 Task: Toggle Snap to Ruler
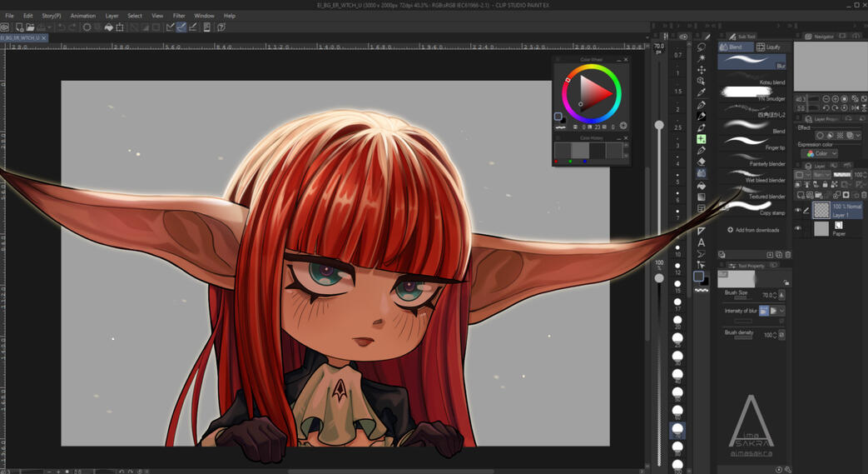171,27
